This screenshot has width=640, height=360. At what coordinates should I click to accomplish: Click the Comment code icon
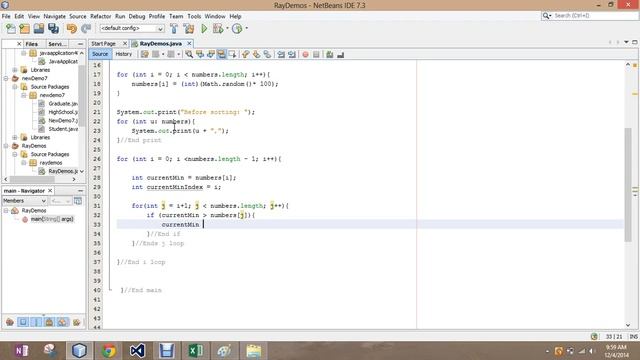click(x=329, y=54)
